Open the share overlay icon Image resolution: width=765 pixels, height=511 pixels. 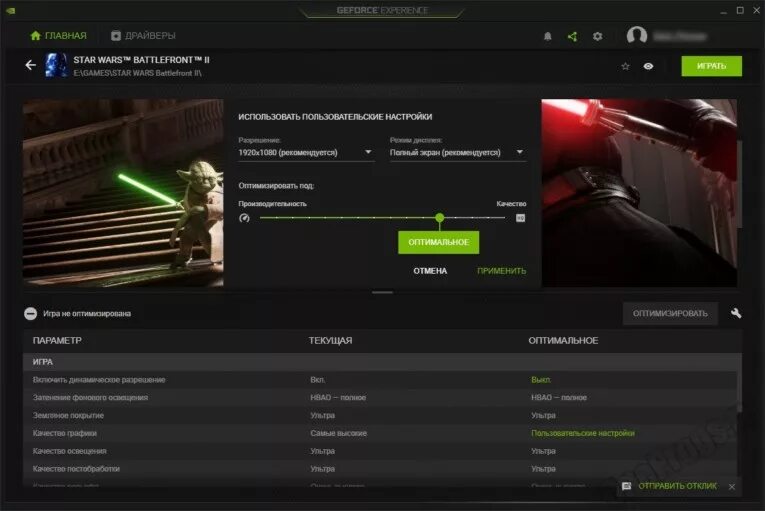572,36
